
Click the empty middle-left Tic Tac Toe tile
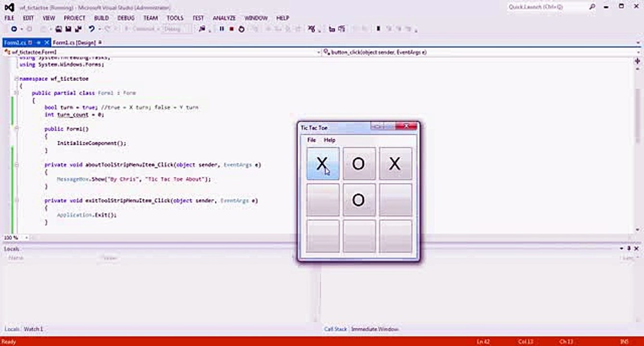323,200
